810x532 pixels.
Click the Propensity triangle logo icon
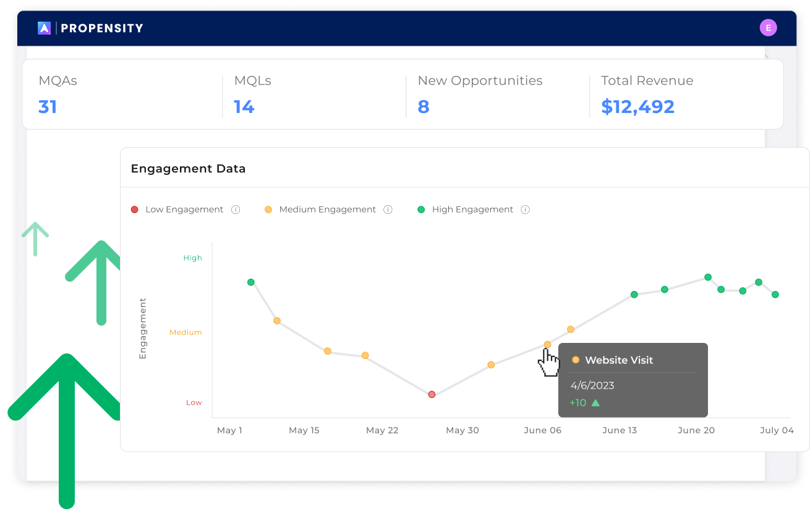click(x=43, y=27)
